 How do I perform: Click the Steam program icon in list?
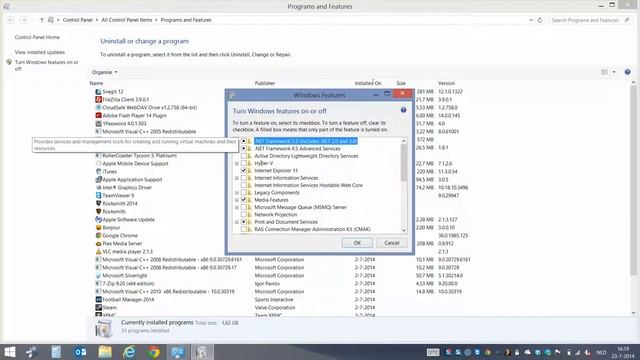click(x=98, y=307)
